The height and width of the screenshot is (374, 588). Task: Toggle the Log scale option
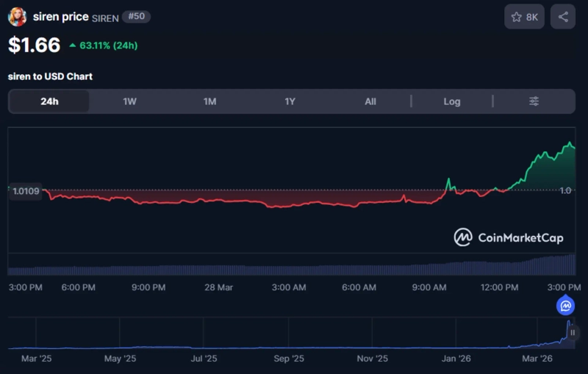[x=451, y=101]
